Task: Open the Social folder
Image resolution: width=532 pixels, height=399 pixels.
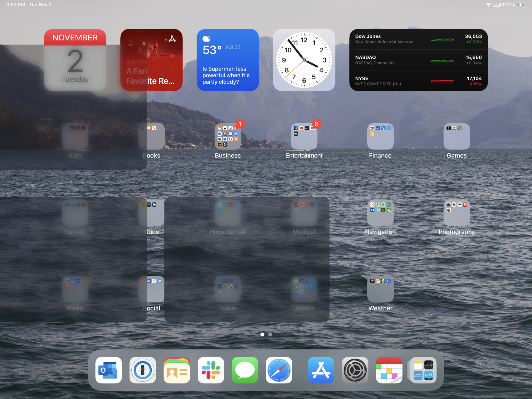Action: pos(151,289)
